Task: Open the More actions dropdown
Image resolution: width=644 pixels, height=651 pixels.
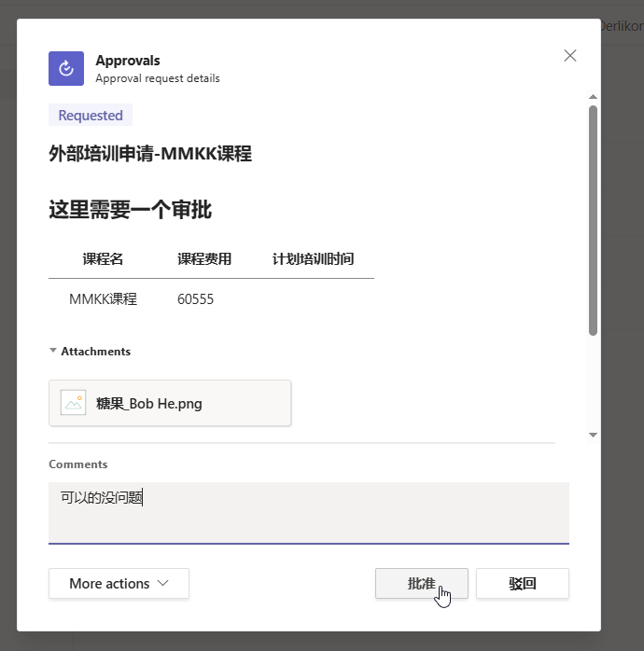Action: tap(119, 584)
